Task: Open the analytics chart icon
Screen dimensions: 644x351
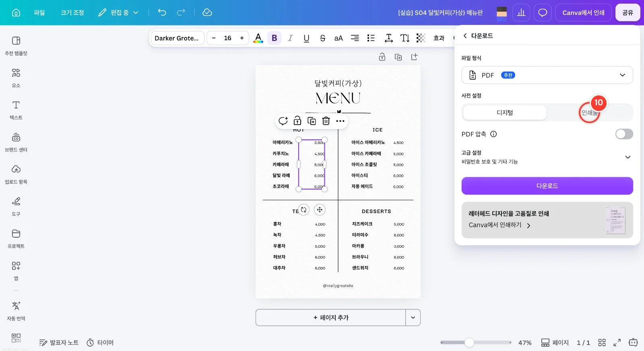Action: (521, 12)
